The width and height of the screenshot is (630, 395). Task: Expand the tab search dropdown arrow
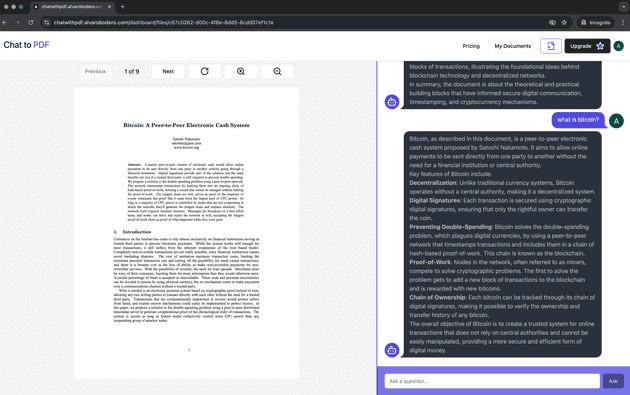(x=624, y=6)
